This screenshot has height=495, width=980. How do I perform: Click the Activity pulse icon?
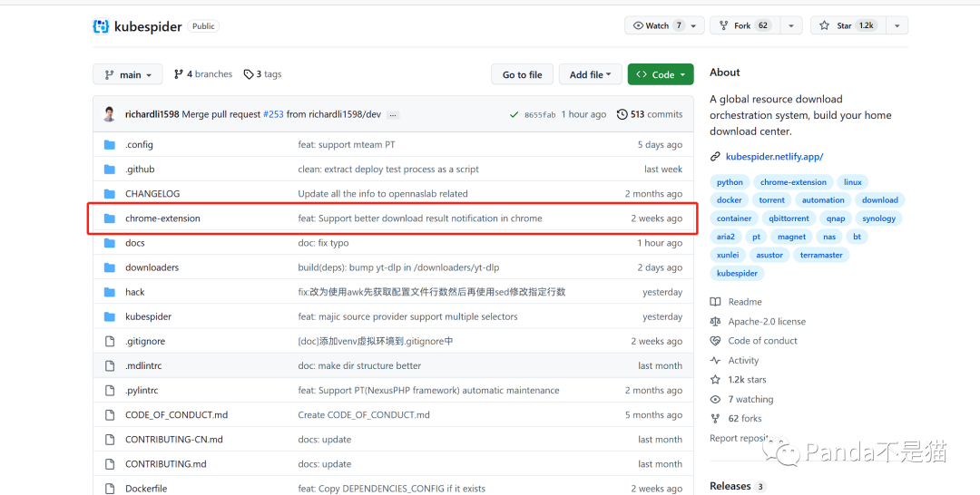click(x=716, y=360)
